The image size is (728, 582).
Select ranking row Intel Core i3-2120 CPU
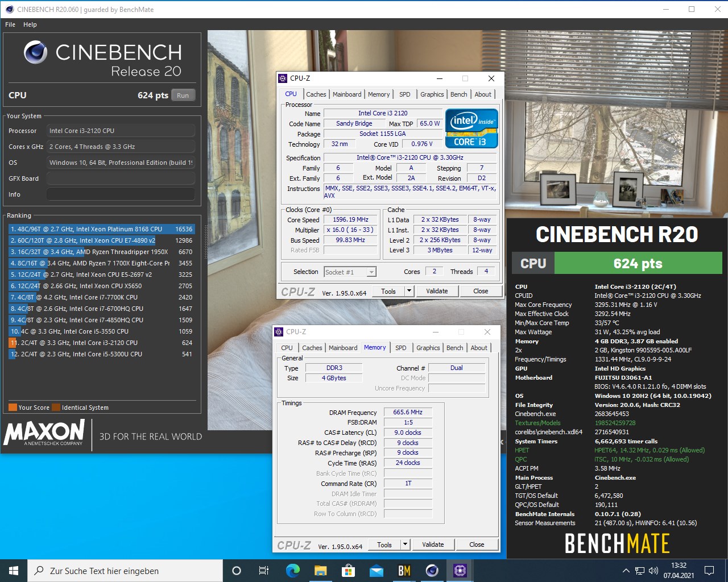click(x=101, y=343)
